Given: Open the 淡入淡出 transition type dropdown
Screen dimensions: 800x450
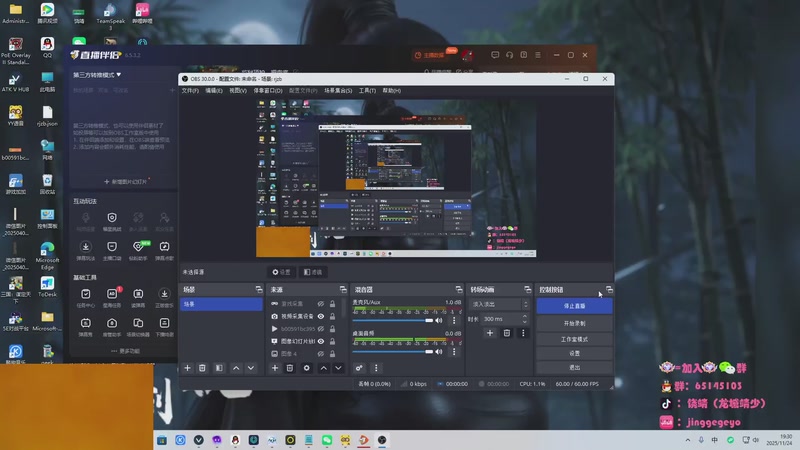Looking at the screenshot, I should (499, 304).
